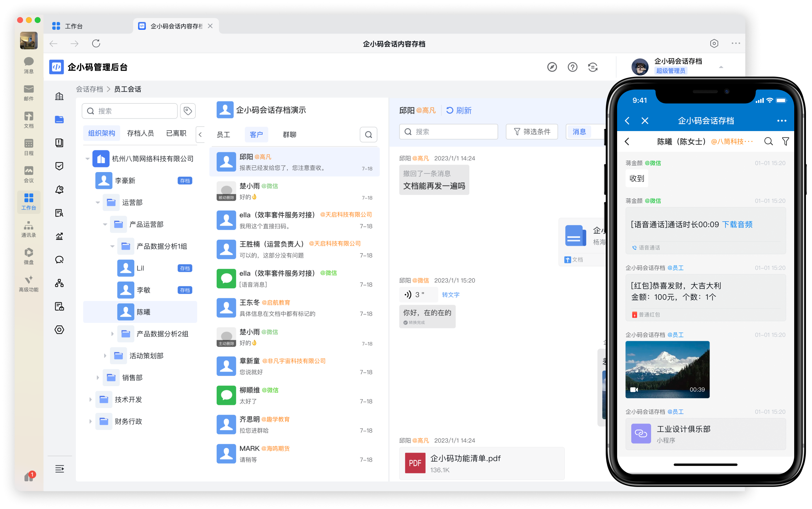
Task: Click the chat message search field
Action: click(448, 132)
